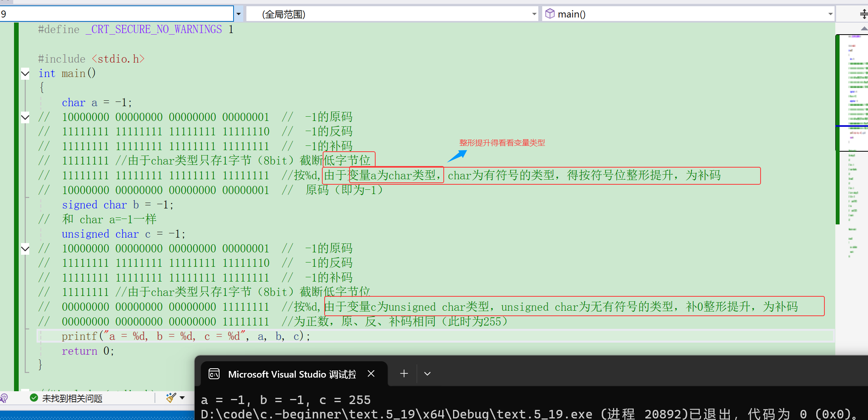Click the purple IntelliCode icon in status strip

(4, 398)
